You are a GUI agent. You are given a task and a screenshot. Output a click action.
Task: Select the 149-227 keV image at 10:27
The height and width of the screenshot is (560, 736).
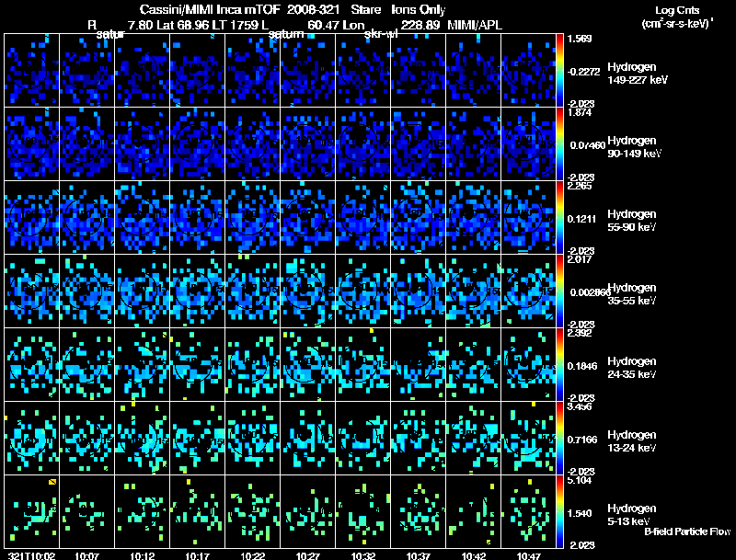click(308, 71)
